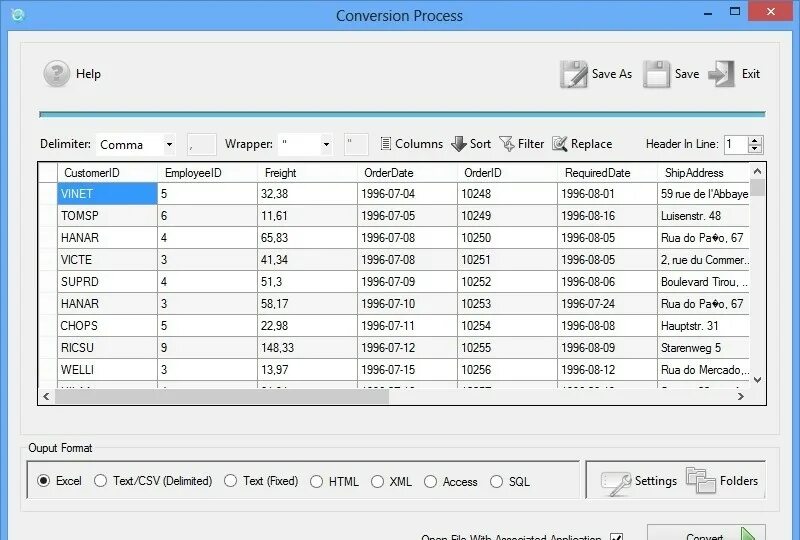800x540 pixels.
Task: Click the OrderID column header
Action: pyautogui.click(x=507, y=173)
